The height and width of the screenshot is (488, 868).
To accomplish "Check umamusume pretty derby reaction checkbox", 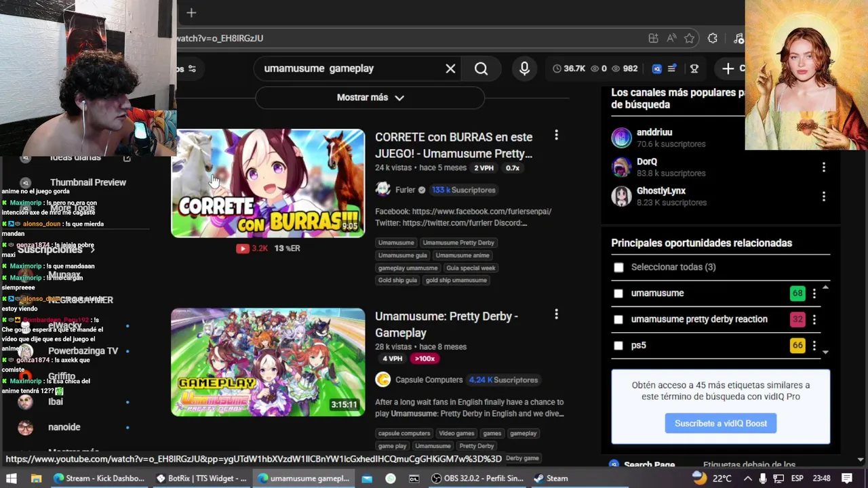I will pos(618,319).
